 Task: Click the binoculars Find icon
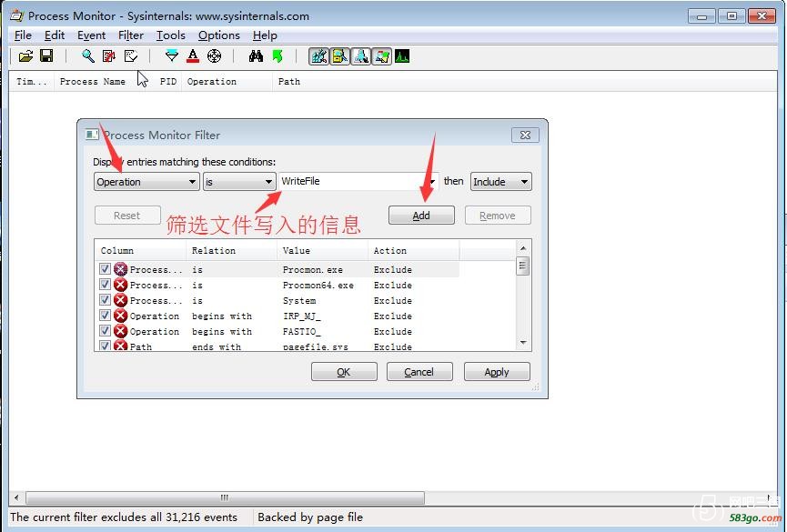pos(256,56)
